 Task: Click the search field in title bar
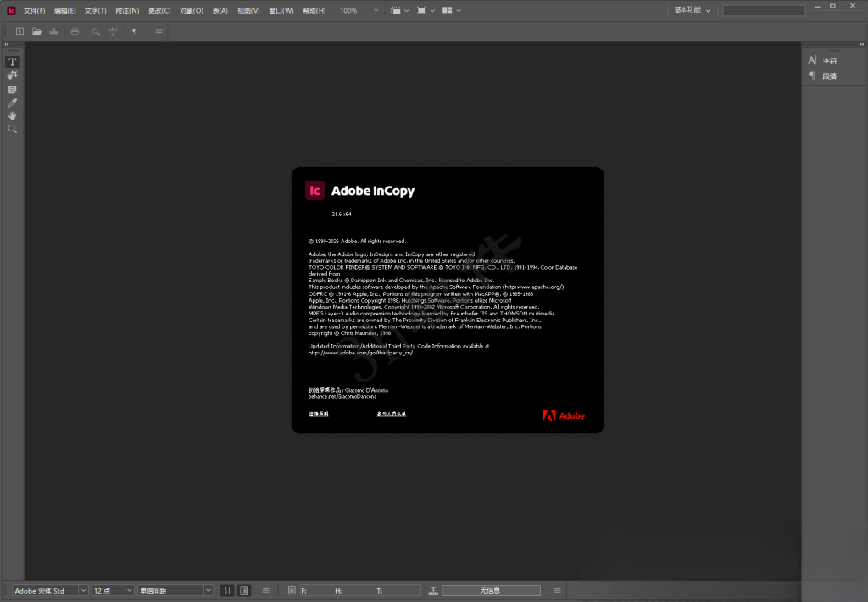pos(764,10)
